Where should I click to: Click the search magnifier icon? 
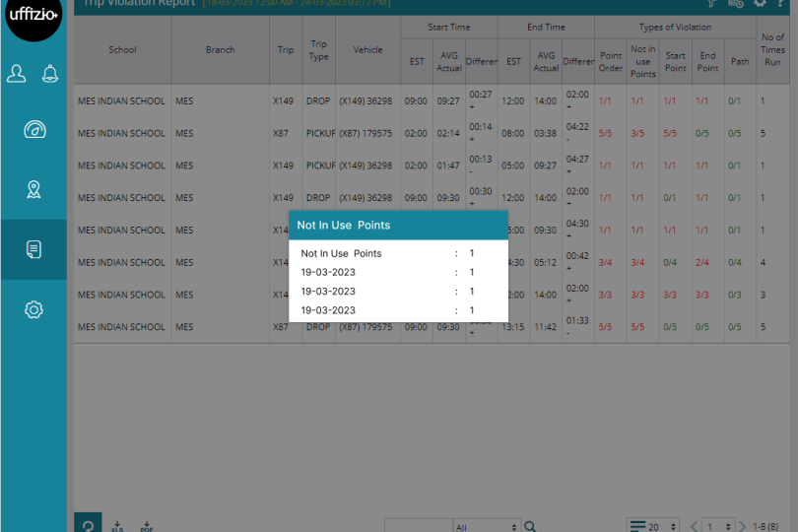[x=530, y=526]
